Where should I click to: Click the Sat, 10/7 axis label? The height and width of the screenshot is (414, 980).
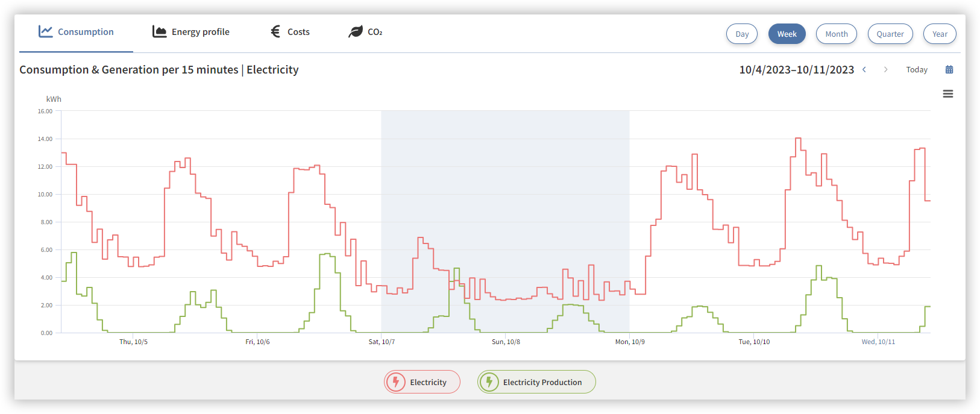(382, 342)
